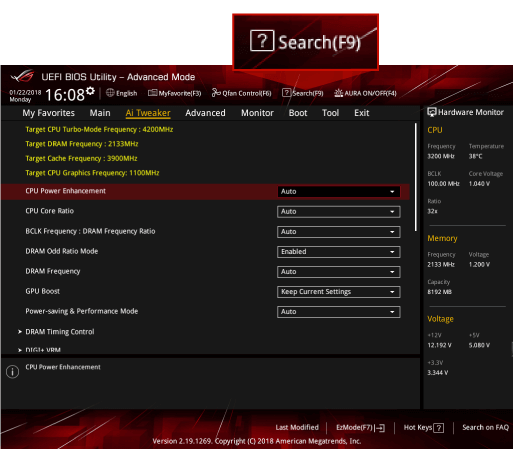This screenshot has width=513, height=449.
Task: Open Search on FAQ link
Action: 485,427
